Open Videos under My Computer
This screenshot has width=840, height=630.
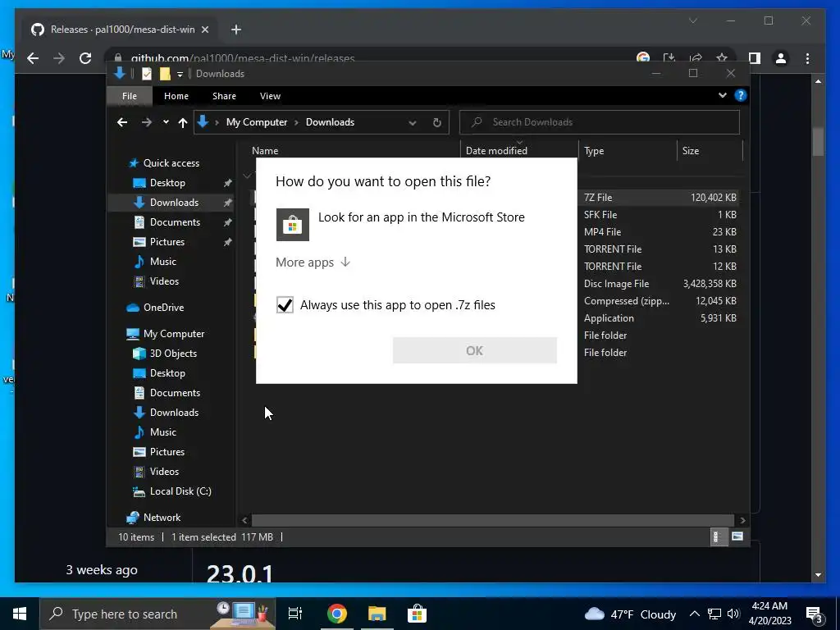point(164,472)
